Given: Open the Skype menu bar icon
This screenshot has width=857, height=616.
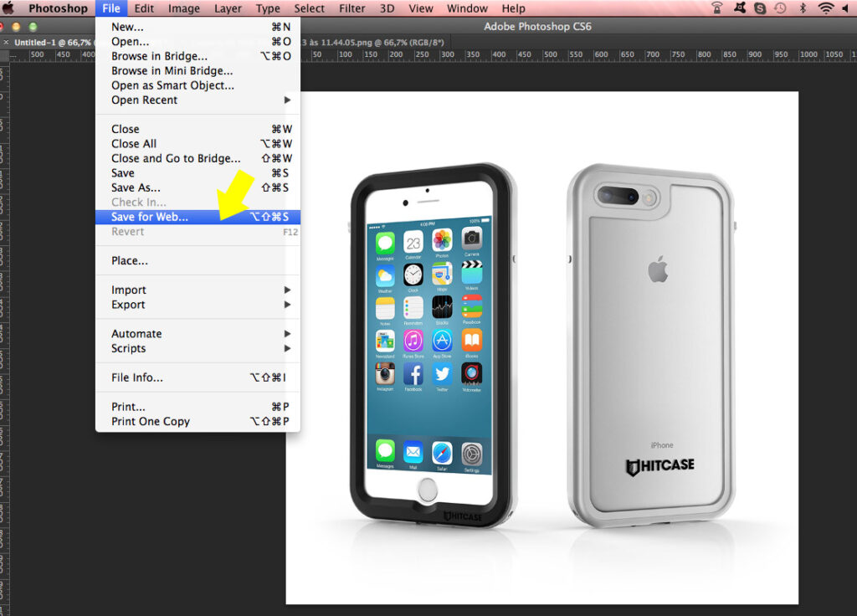Looking at the screenshot, I should coord(760,8).
